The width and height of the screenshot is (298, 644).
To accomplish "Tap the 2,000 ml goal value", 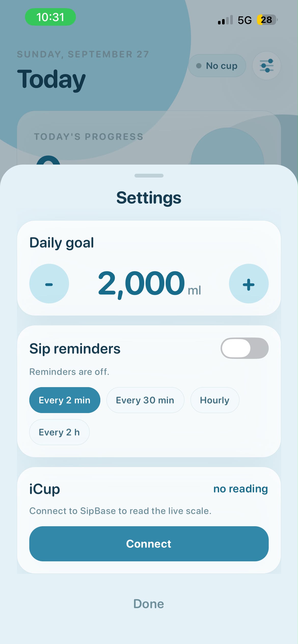I will 149,284.
